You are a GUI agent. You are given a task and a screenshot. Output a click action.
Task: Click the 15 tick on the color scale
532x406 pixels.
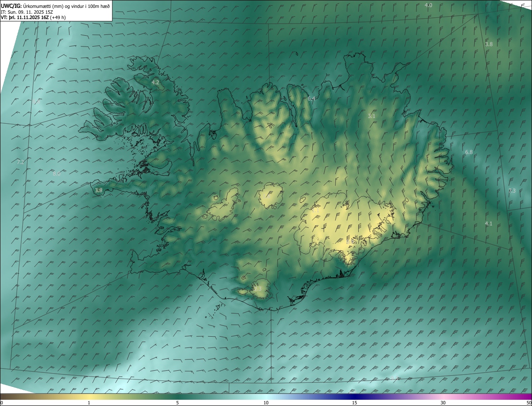[x=355, y=403]
